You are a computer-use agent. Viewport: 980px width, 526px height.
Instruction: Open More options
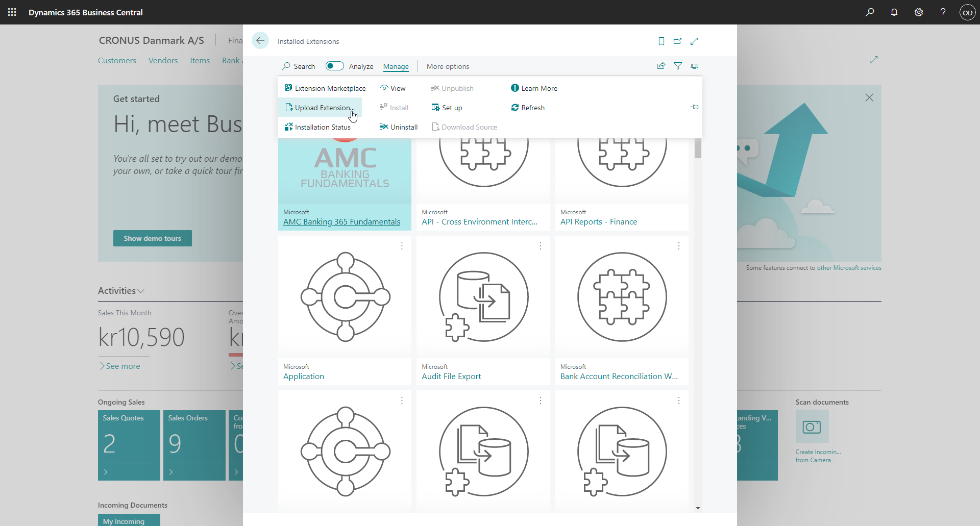[448, 66]
